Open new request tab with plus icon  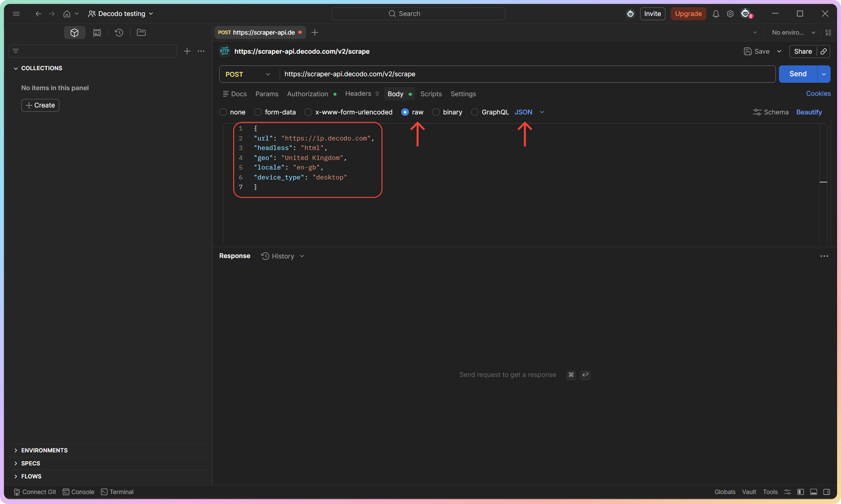[x=315, y=32]
